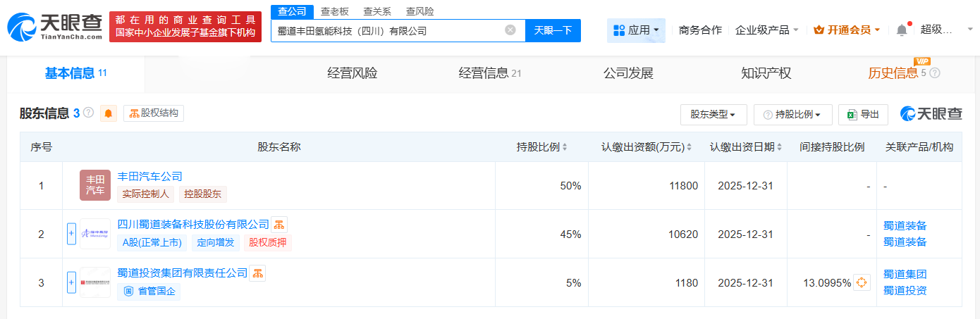
Task: Select the 公司发展 tab
Action: [629, 73]
